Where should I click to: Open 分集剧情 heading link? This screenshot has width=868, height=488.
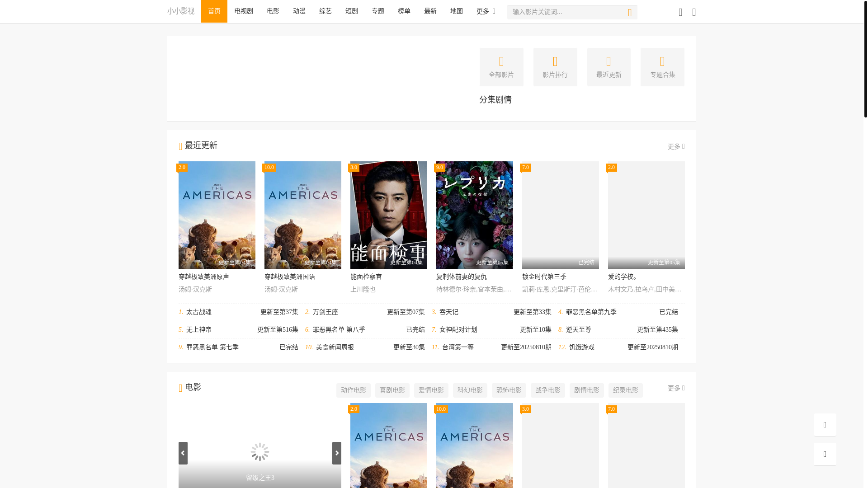tap(495, 99)
